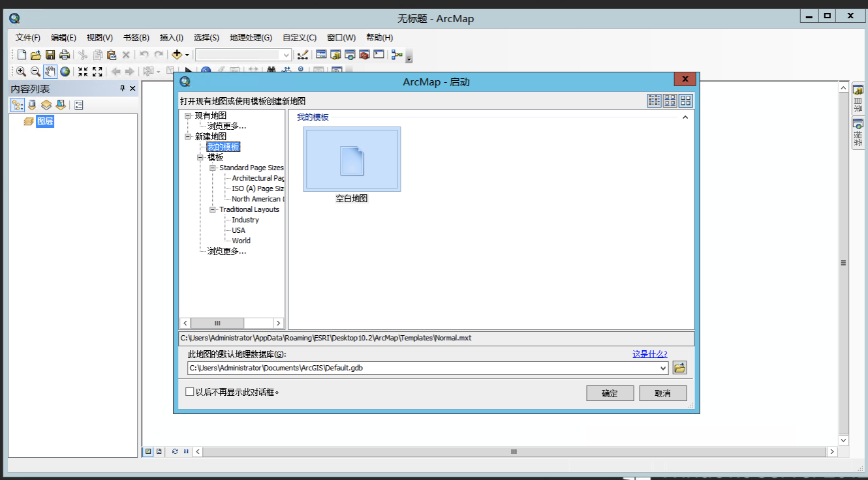Open the map scale dropdown in toolbar

(286, 55)
